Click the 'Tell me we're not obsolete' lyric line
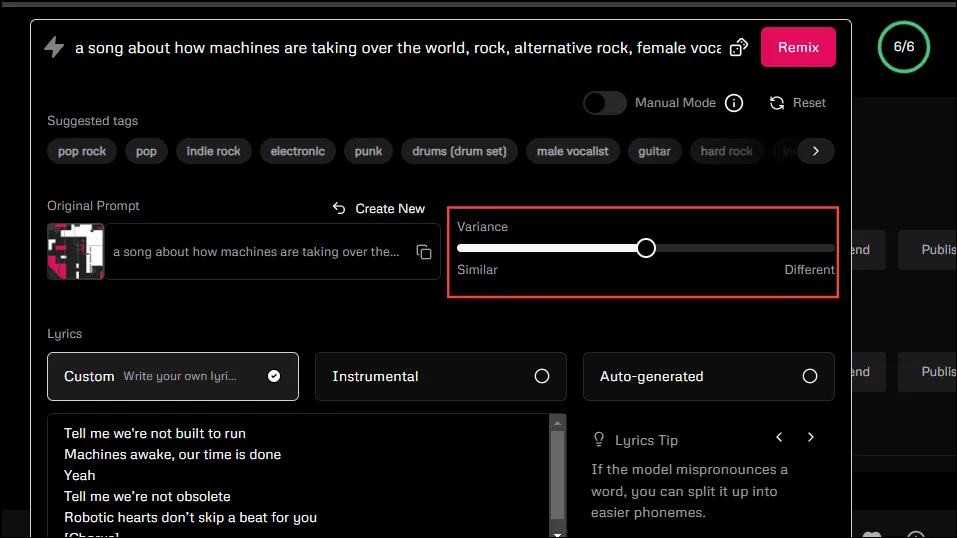Viewport: 957px width, 538px height. tap(147, 496)
